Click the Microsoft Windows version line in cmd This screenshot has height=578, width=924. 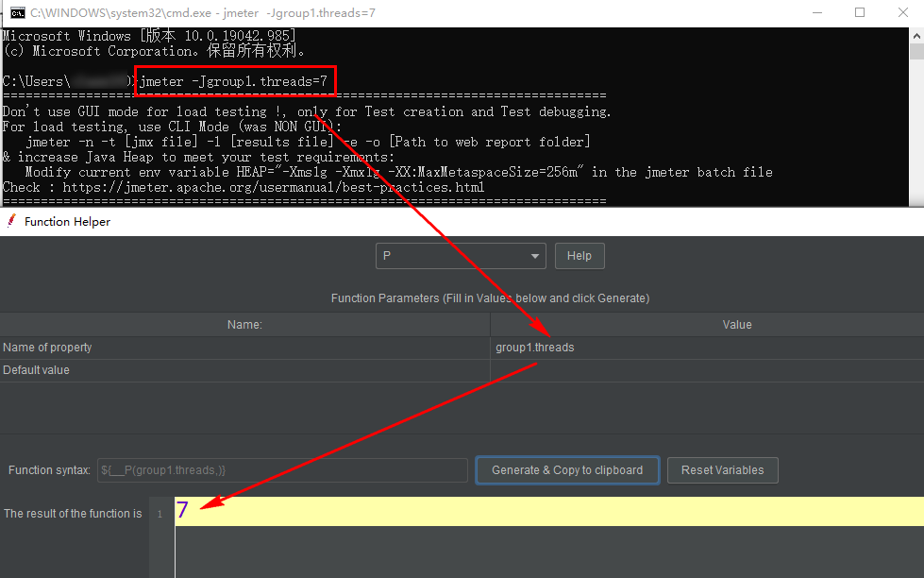[150, 36]
